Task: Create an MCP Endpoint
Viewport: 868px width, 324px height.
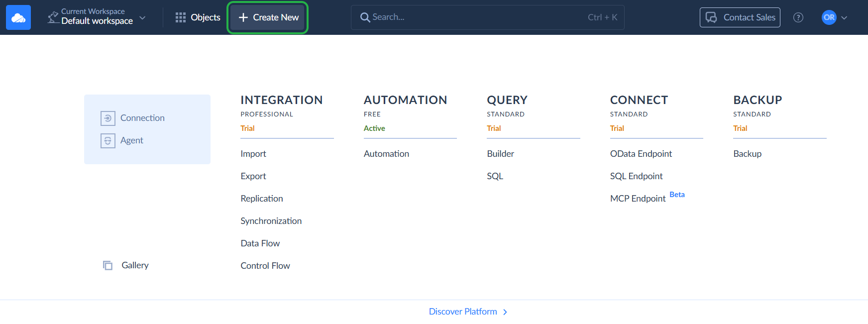Action: [x=638, y=199]
